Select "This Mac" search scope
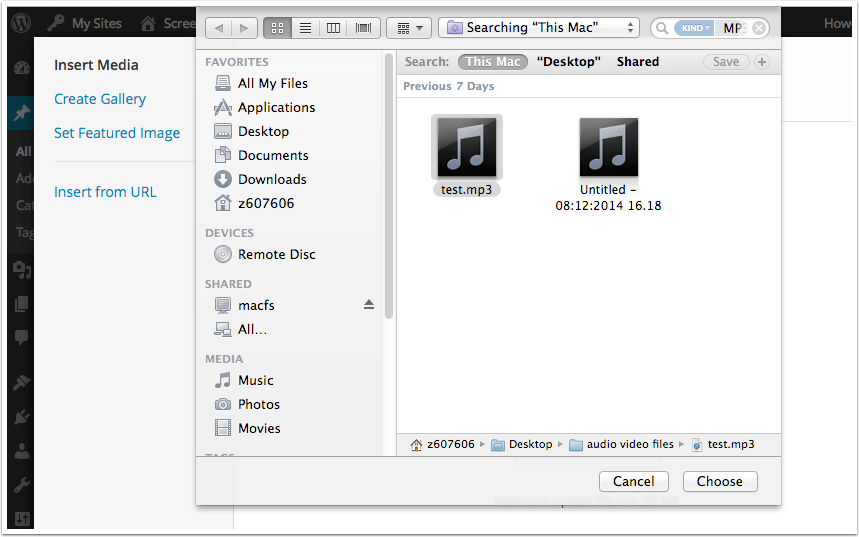The width and height of the screenshot is (859, 537). click(x=493, y=62)
